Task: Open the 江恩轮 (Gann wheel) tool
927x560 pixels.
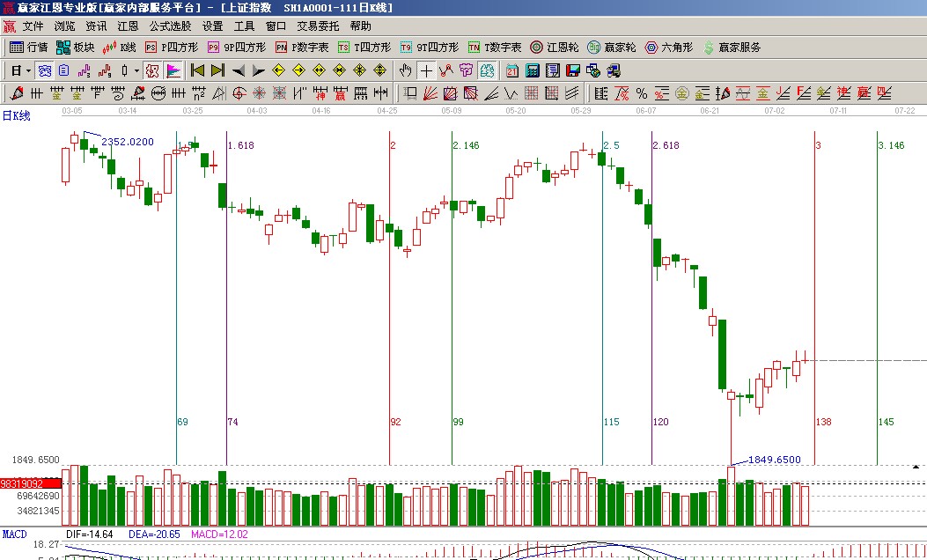Action: tap(555, 48)
